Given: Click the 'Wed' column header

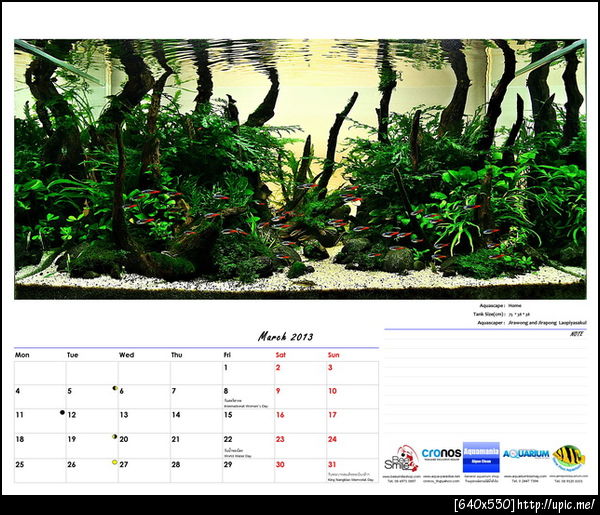Looking at the screenshot, I should (x=127, y=355).
